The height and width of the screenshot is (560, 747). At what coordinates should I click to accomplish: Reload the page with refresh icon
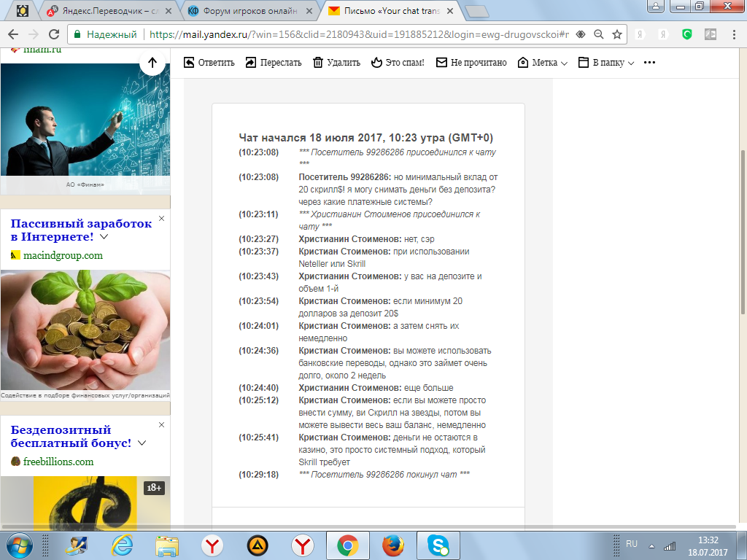coord(54,34)
